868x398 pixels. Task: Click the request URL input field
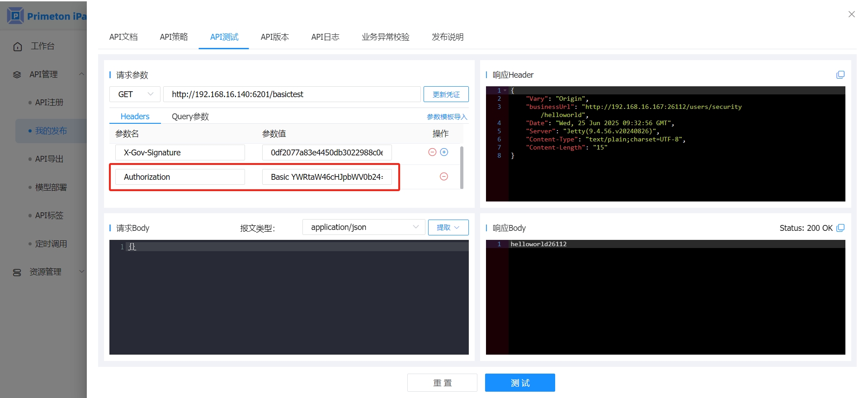[x=292, y=94]
